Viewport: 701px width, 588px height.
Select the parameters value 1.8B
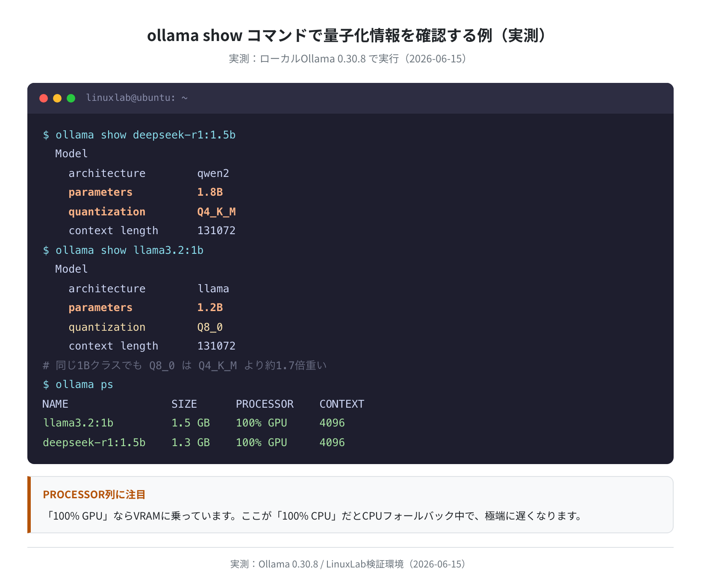210,192
